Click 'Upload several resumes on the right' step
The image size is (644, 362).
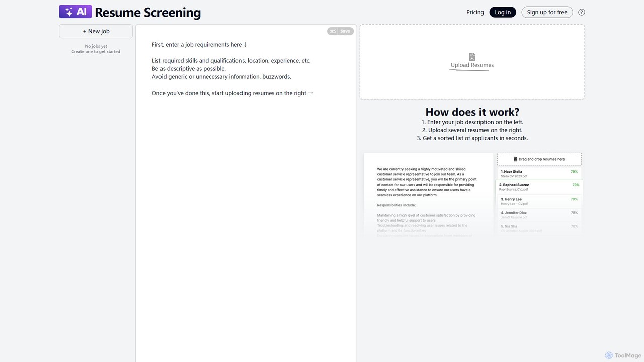point(472,130)
